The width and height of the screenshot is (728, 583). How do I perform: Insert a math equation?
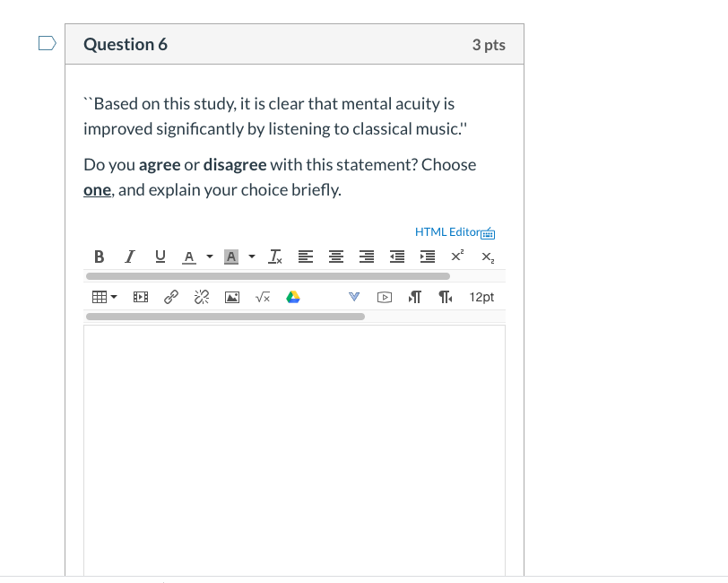tap(262, 297)
